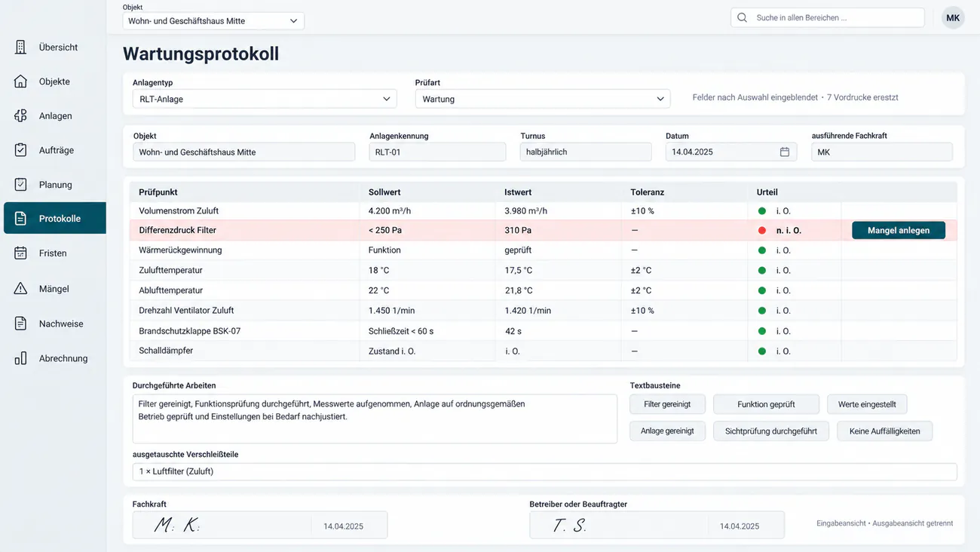Focus the global search field
Screen dimensions: 980x552
[x=828, y=17]
